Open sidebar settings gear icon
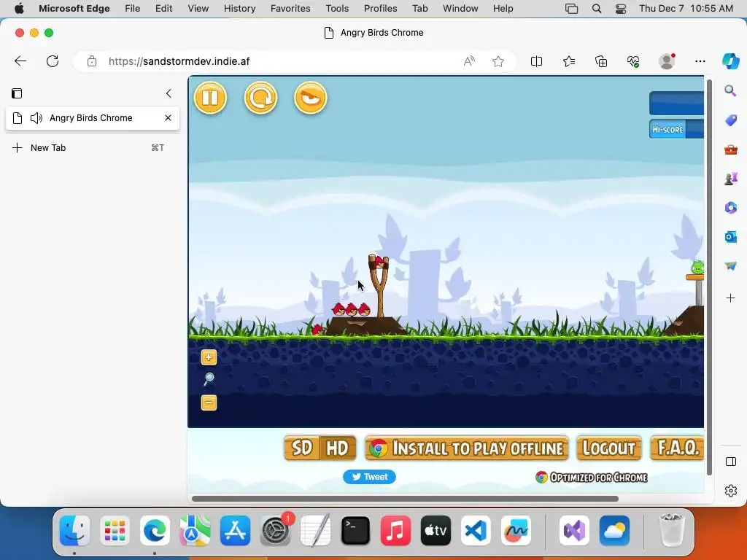 coord(730,491)
